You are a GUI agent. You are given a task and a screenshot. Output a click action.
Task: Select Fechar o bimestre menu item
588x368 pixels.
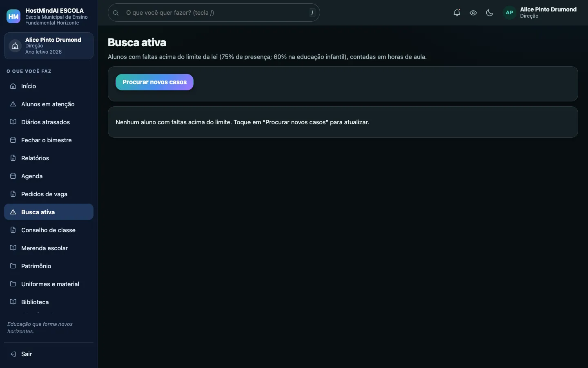[49, 140]
